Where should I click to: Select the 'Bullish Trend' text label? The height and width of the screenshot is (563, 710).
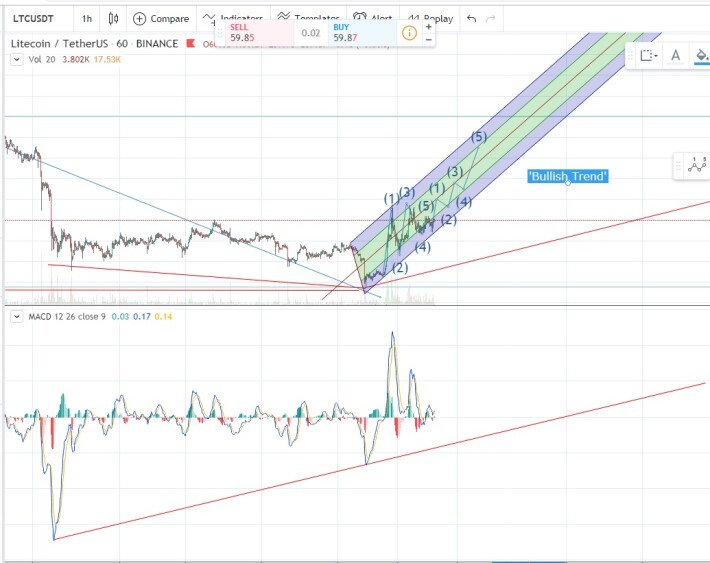[568, 176]
